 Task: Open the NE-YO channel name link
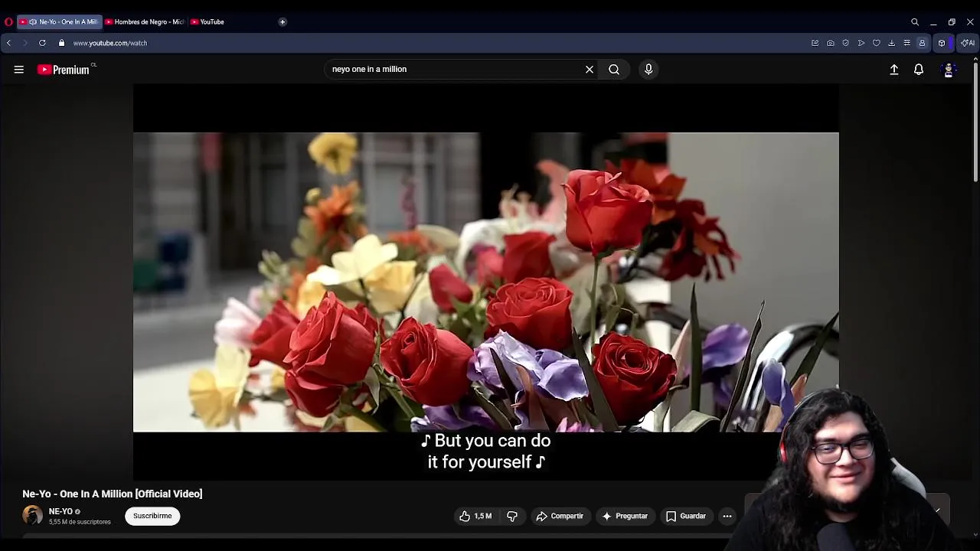60,511
